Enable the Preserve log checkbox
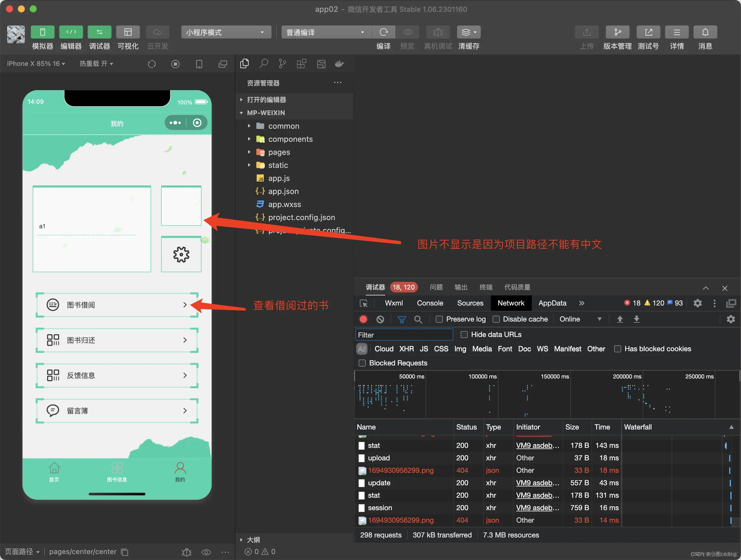The width and height of the screenshot is (741, 560). (439, 319)
